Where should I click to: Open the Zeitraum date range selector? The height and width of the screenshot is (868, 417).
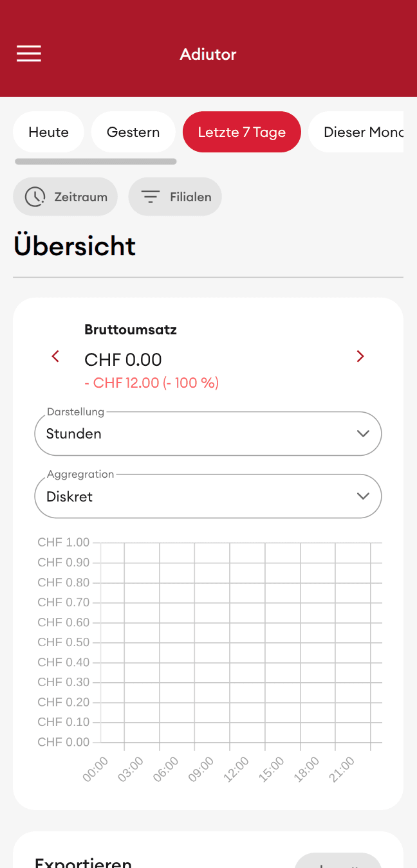tap(65, 196)
